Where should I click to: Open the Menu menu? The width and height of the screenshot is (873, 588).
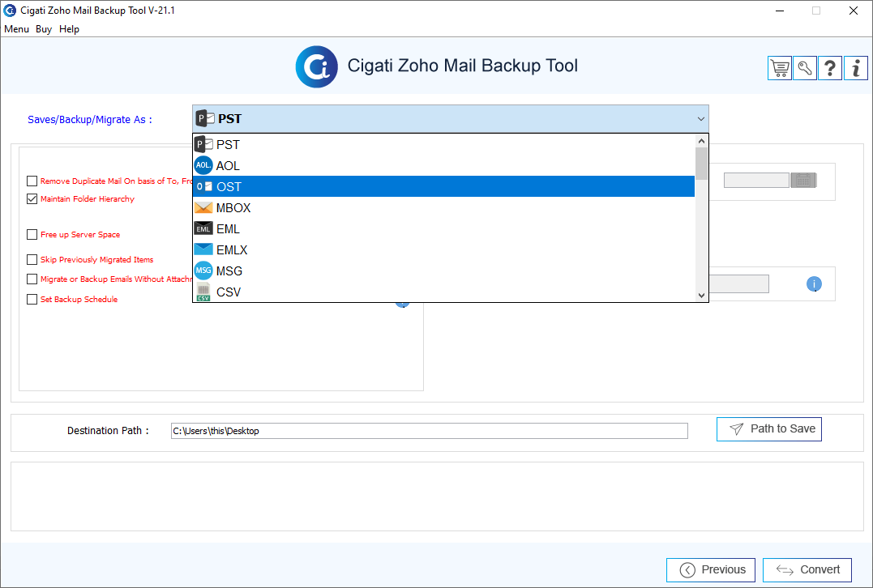coord(17,29)
